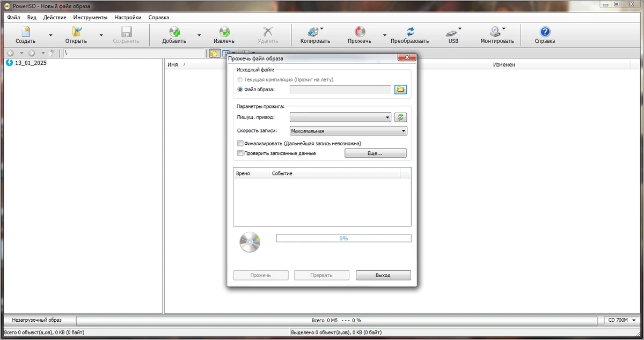Open the forward history dropdown arrow
Viewport: 644px width, 340px height.
(x=43, y=53)
